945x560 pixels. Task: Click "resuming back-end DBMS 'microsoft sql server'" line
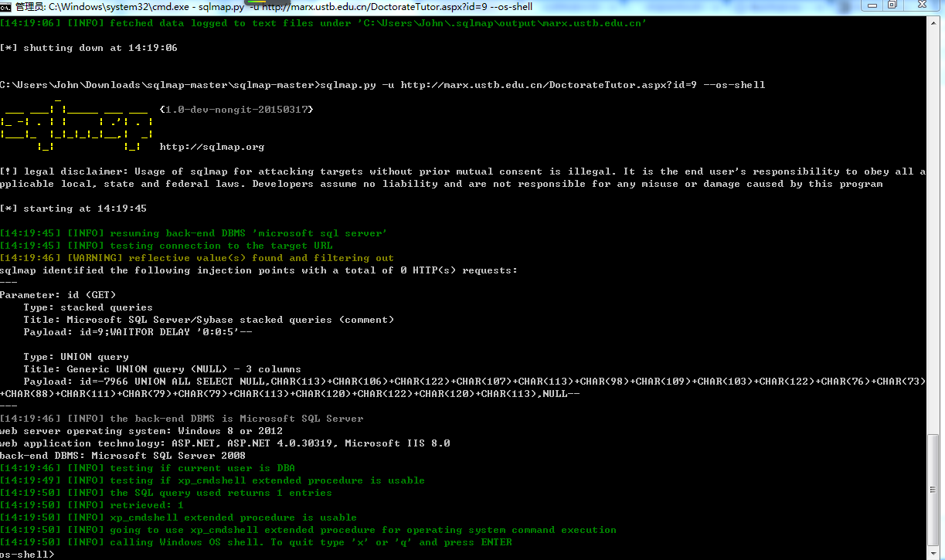(x=194, y=233)
